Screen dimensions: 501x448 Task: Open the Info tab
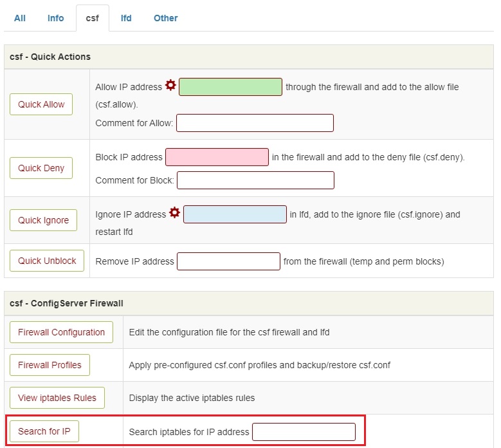pyautogui.click(x=55, y=18)
